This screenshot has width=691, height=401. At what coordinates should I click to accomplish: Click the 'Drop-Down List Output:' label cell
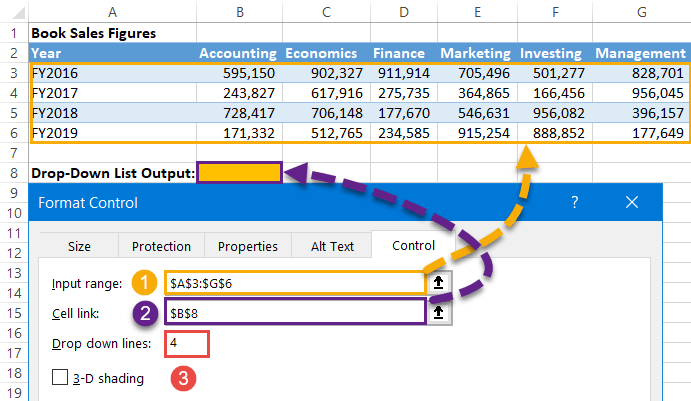112,173
